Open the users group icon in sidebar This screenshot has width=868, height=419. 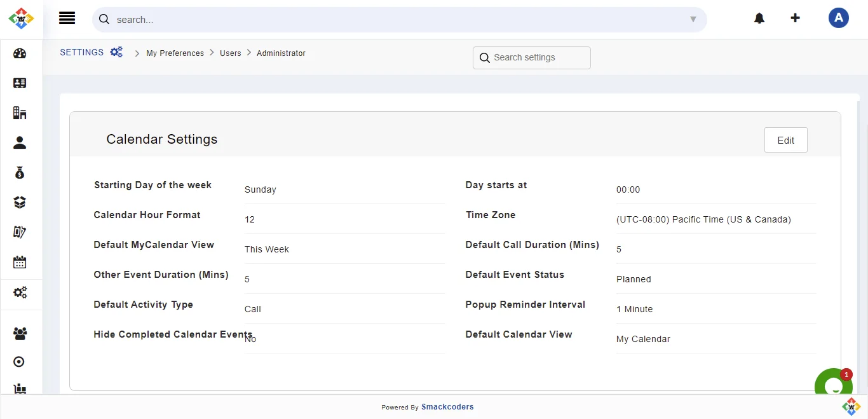click(20, 333)
